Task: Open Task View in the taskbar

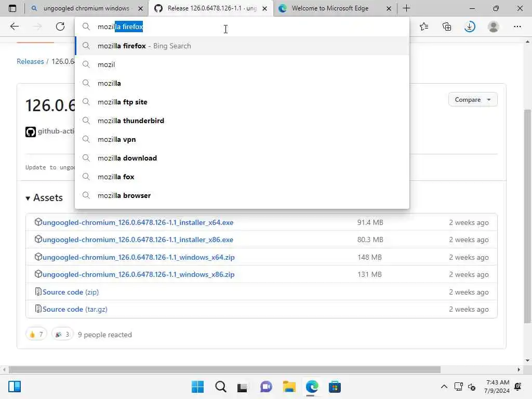Action: [242, 387]
